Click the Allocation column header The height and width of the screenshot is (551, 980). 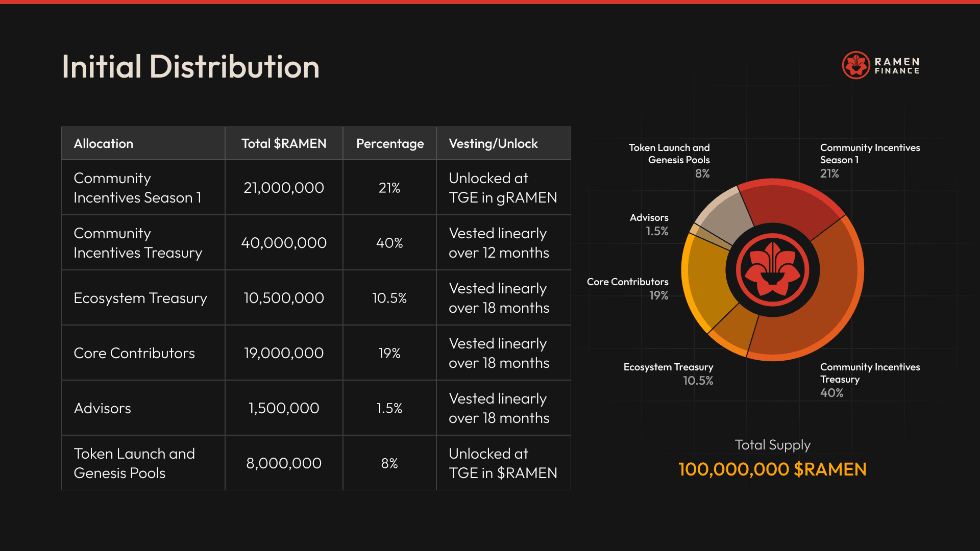click(104, 144)
